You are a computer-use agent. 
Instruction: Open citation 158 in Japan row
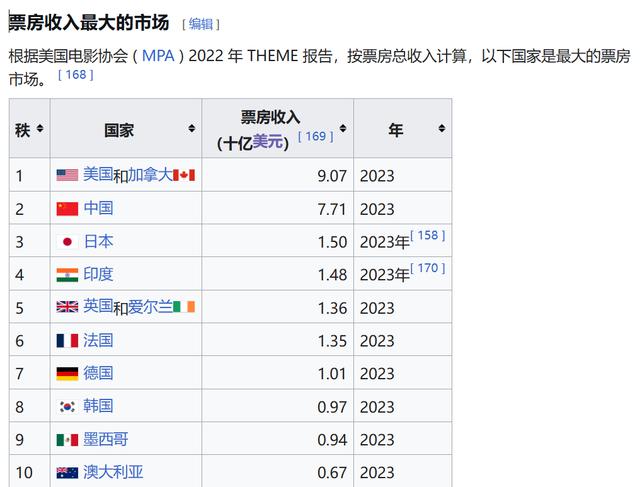427,236
